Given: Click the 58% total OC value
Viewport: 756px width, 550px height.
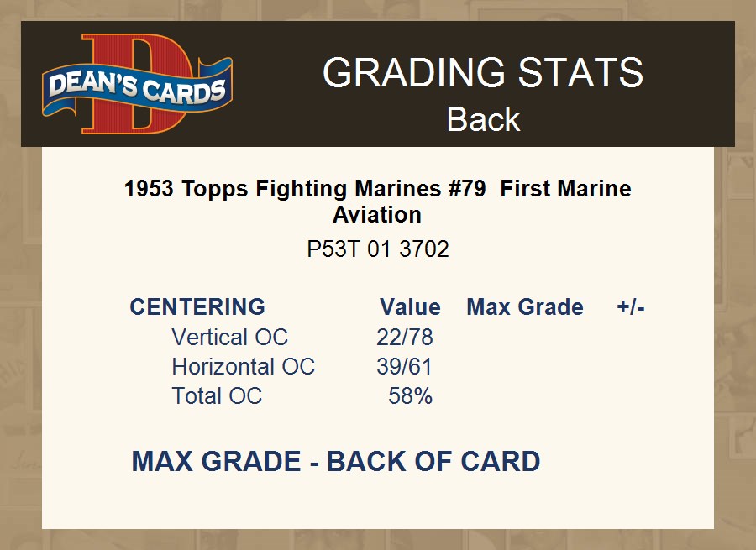Looking at the screenshot, I should click(411, 396).
